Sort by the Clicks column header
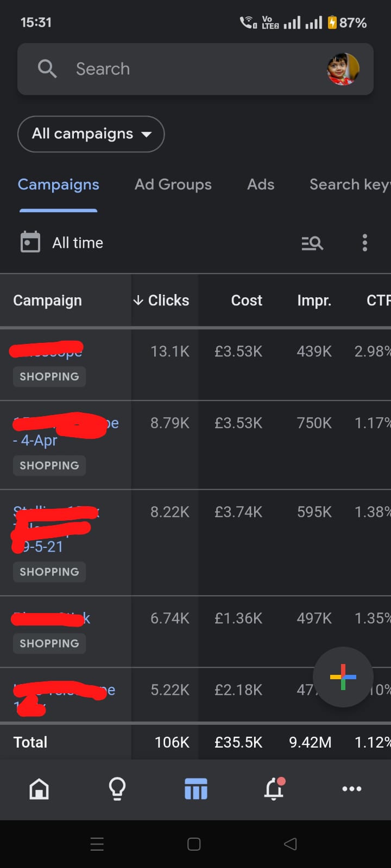391x868 pixels. pyautogui.click(x=162, y=300)
